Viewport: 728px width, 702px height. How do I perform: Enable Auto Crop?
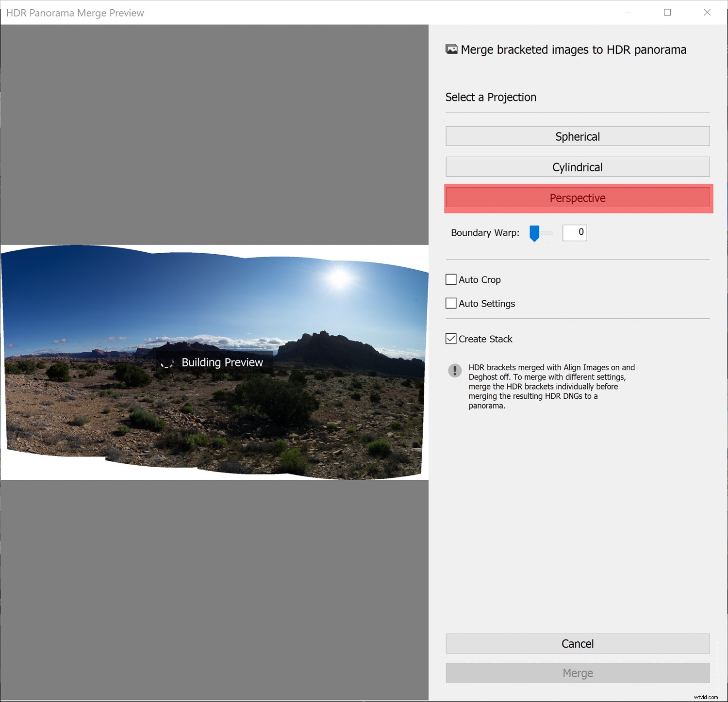450,279
